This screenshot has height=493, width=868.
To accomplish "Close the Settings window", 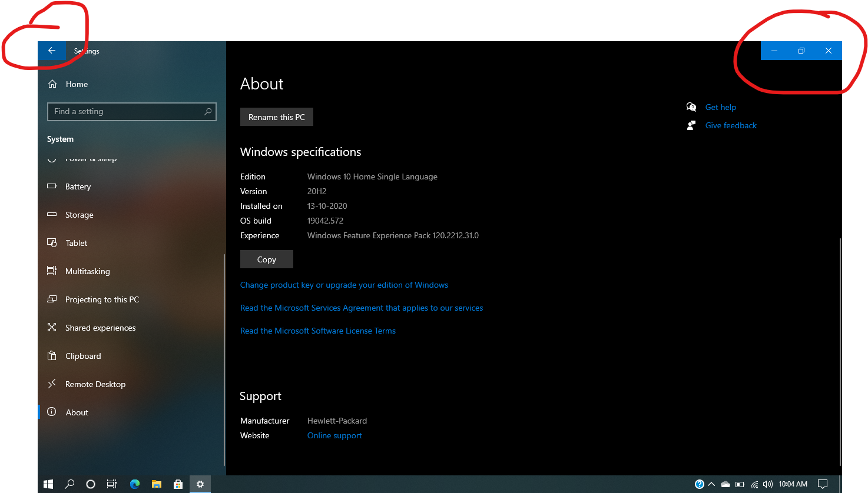I will tap(829, 51).
